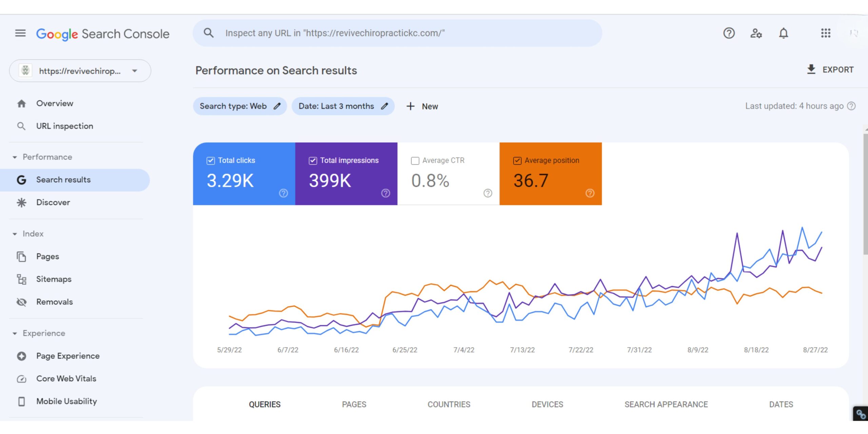Switch to the SEARCH APPEARANCE tab
This screenshot has height=434, width=868.
(x=666, y=405)
